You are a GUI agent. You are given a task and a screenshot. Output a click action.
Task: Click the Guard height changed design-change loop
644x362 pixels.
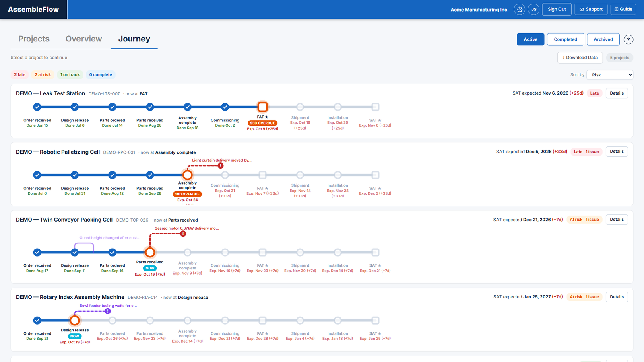click(x=84, y=247)
